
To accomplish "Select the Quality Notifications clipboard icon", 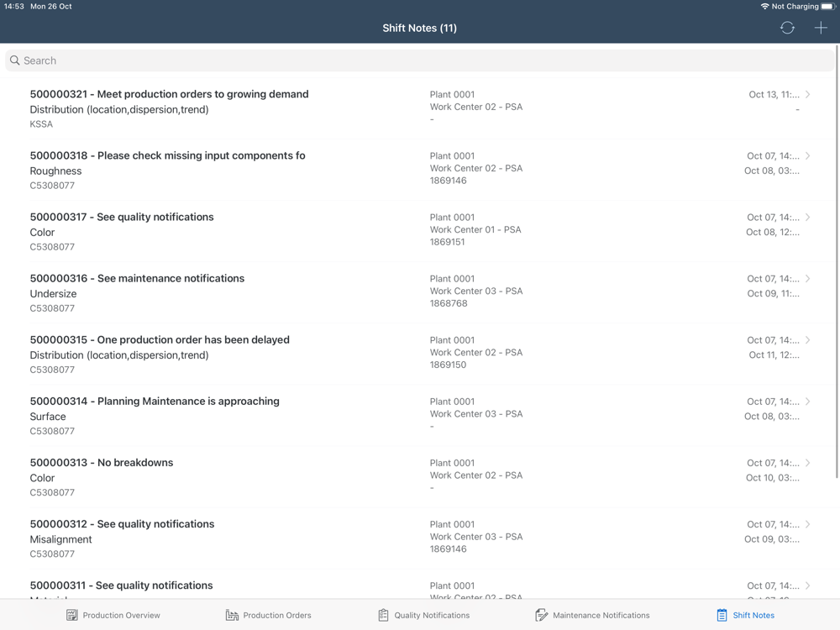I will (x=384, y=615).
